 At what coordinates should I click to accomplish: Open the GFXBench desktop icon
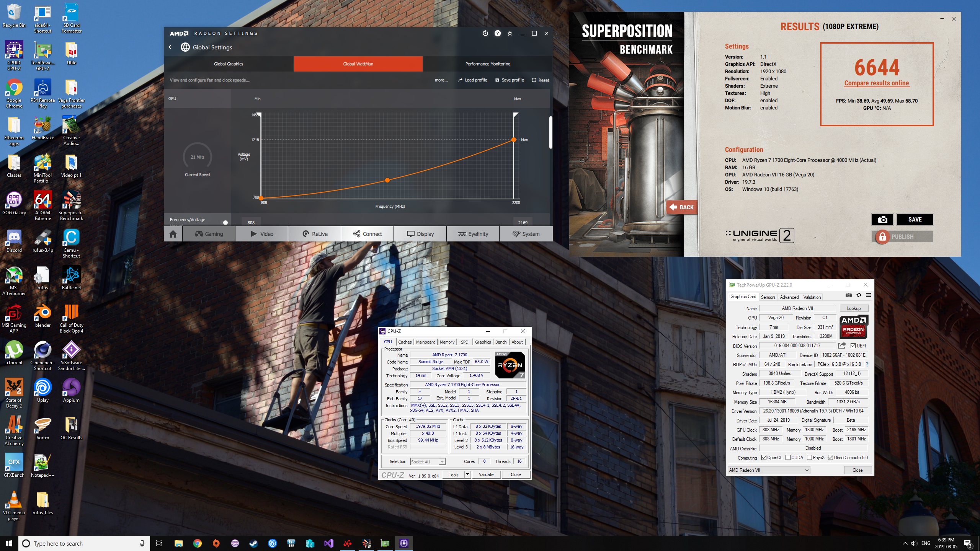[14, 465]
